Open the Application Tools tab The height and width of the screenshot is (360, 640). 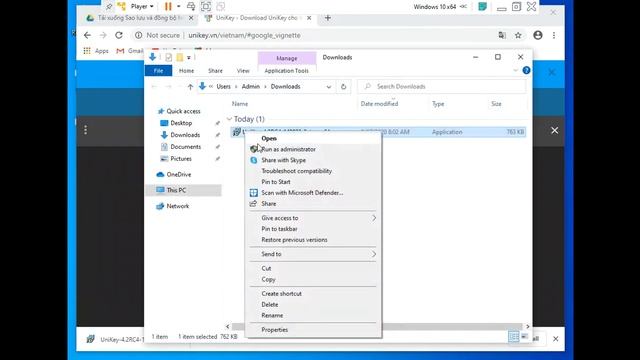point(287,71)
